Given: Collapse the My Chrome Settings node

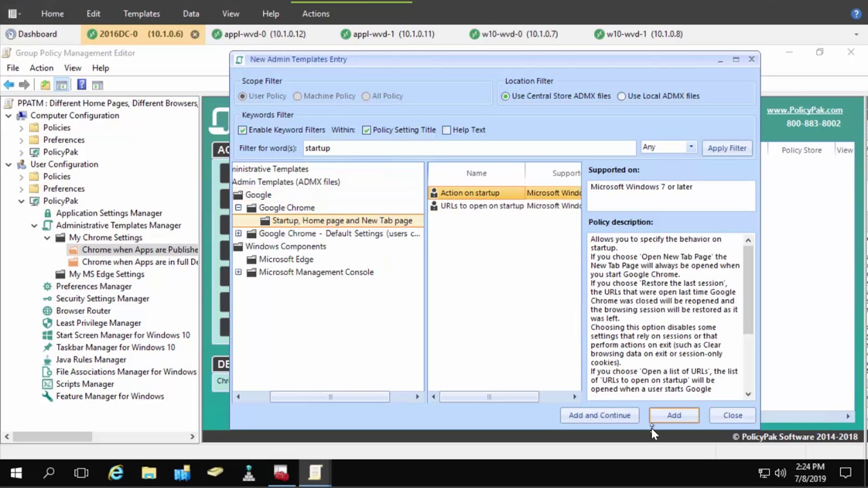Looking at the screenshot, I should coord(47,237).
